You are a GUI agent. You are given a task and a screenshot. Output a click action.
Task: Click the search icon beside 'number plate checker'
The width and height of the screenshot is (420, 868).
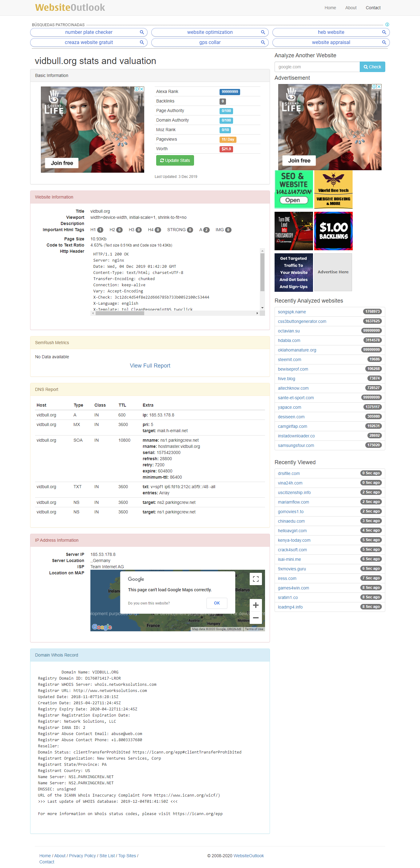click(x=142, y=32)
